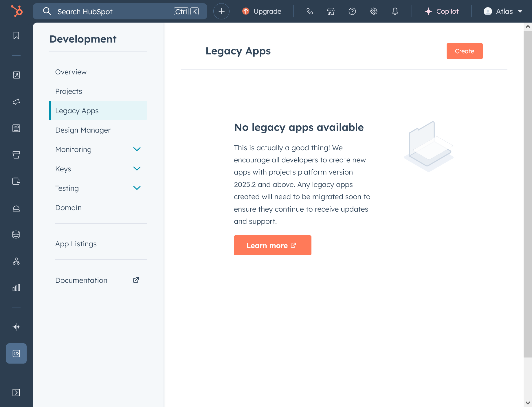Expand the Testing section chevron

[x=137, y=188]
